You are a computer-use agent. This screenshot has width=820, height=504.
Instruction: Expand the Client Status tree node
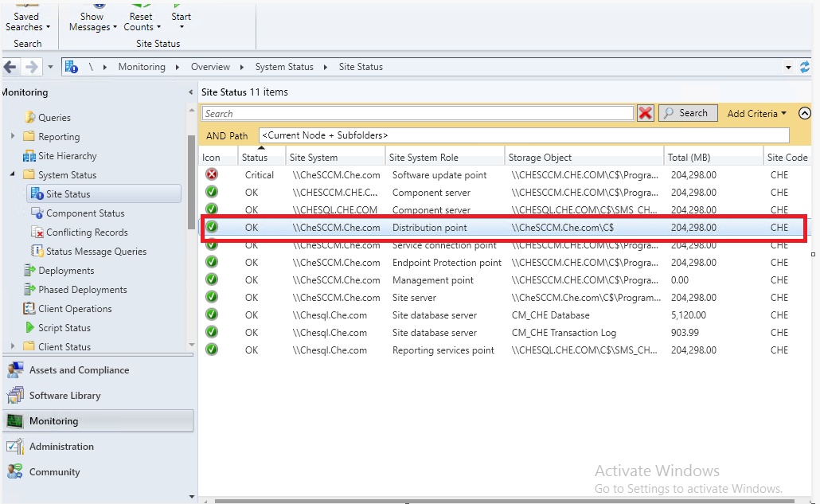click(x=13, y=346)
